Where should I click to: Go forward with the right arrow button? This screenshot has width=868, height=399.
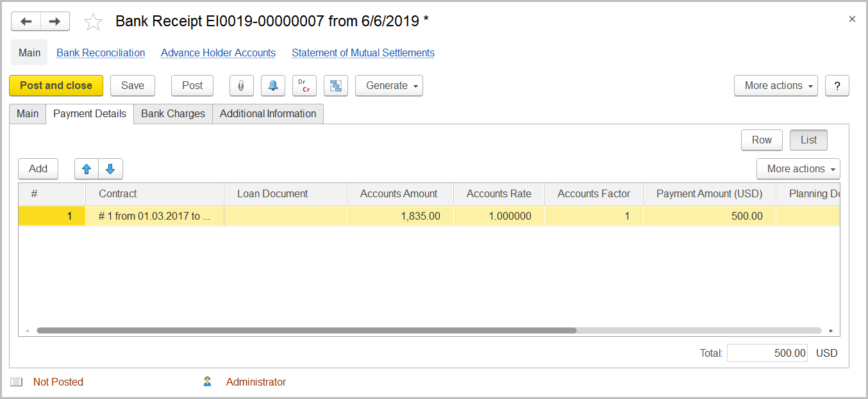point(55,22)
